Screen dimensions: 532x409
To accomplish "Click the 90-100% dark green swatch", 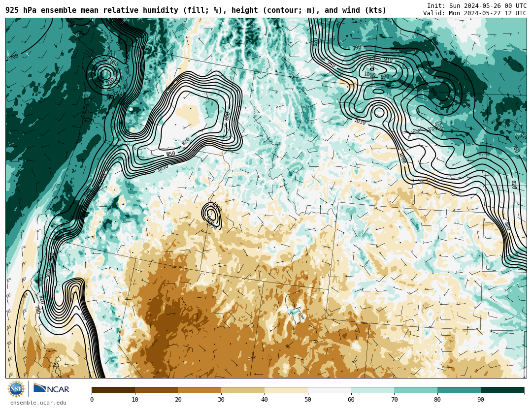I will point(502,390).
